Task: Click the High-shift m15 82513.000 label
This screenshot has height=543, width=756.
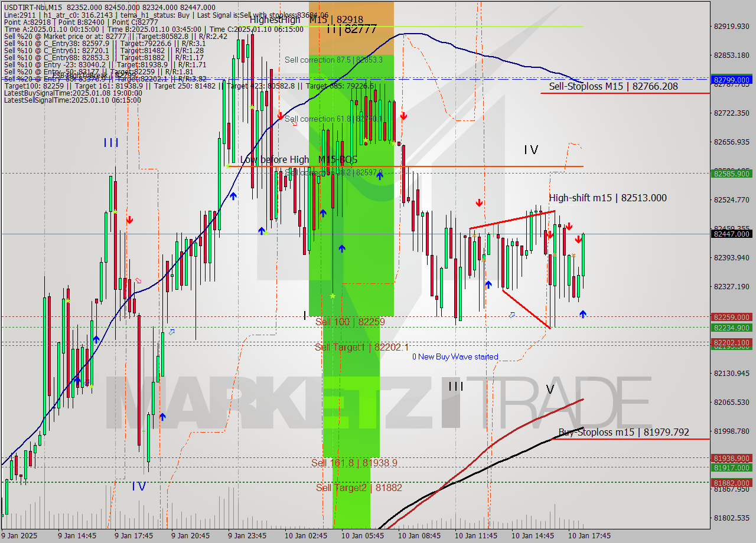Action: point(608,198)
